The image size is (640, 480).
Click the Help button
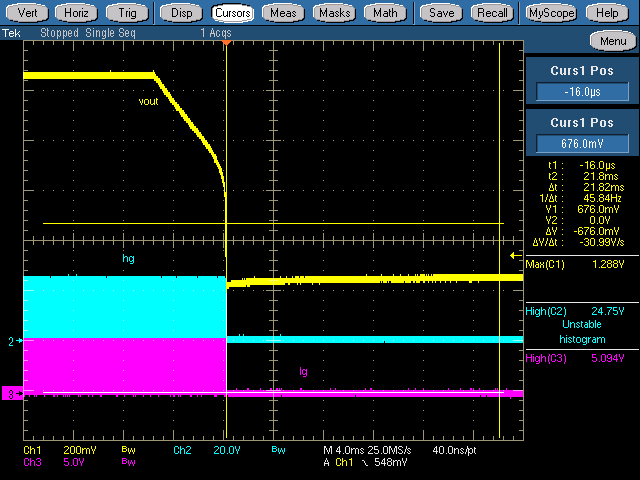607,13
